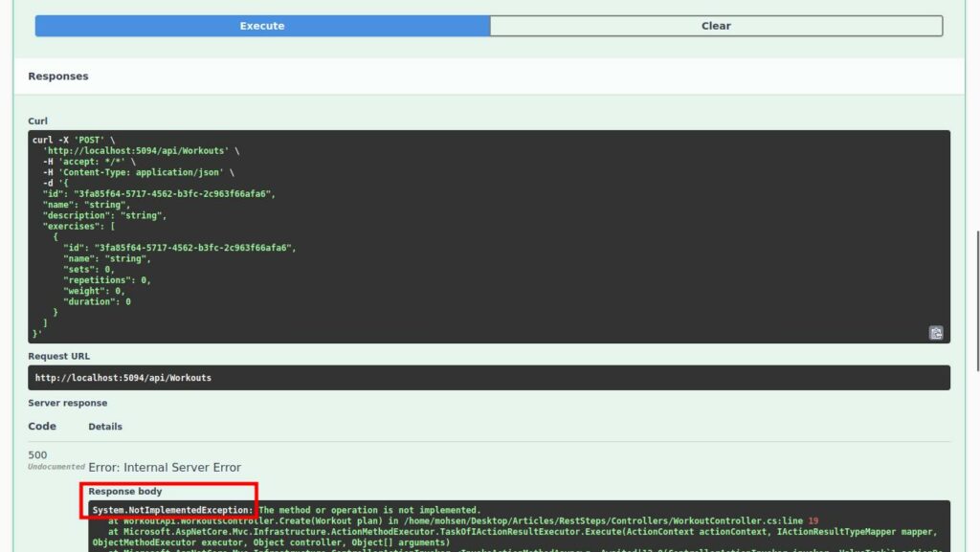Click the Curl label
Image resolution: width=980 pixels, height=552 pixels.
[x=37, y=121]
